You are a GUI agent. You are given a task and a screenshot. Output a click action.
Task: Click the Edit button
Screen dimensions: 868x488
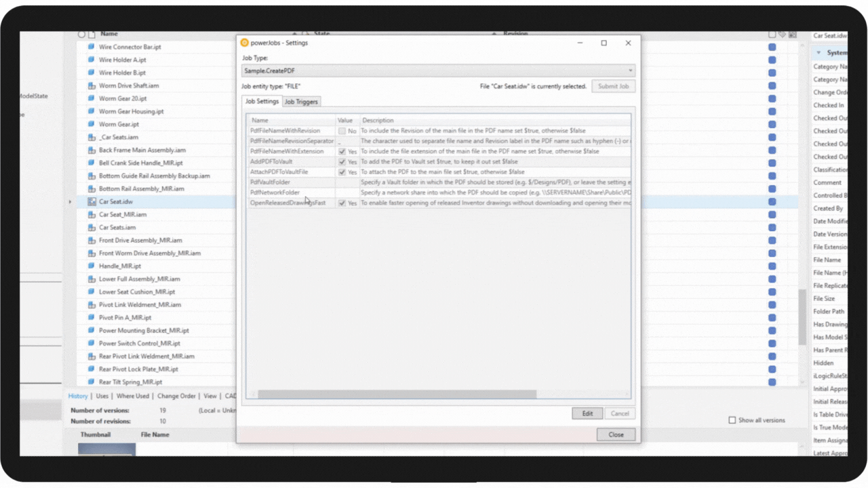[x=587, y=413]
